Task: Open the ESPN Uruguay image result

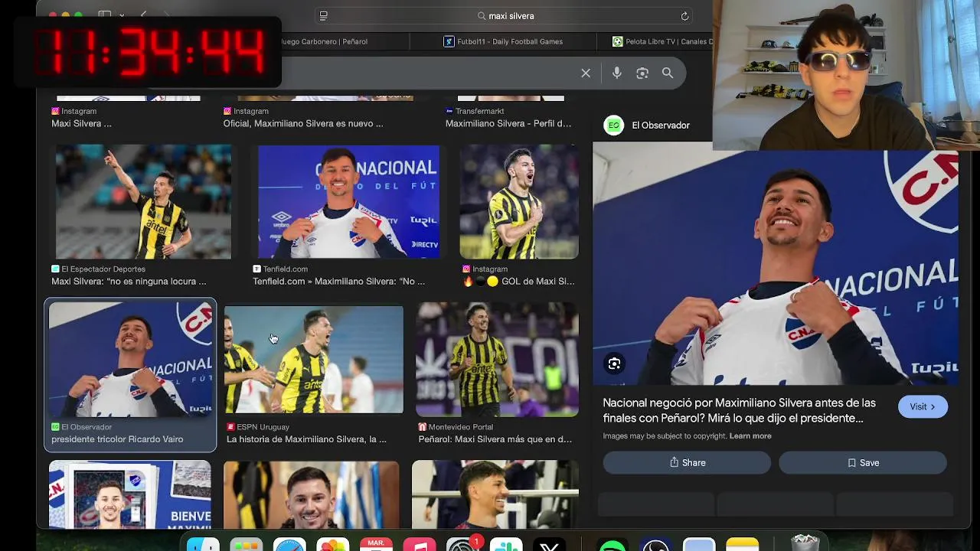Action: (x=313, y=359)
